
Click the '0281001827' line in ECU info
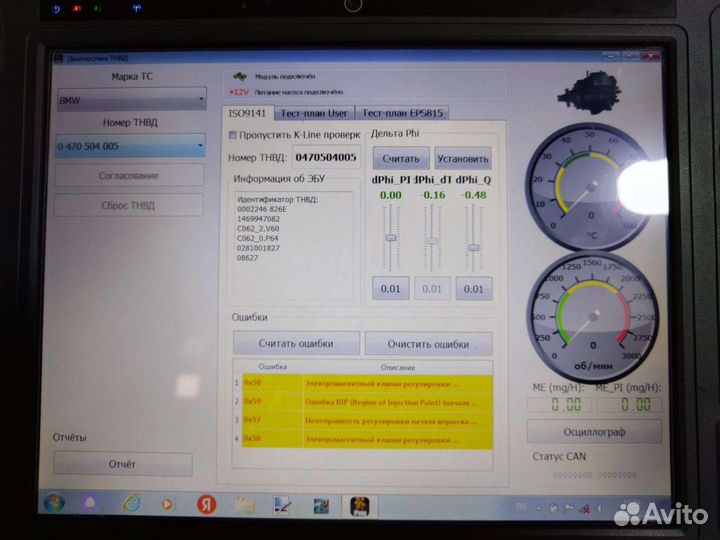pos(259,248)
